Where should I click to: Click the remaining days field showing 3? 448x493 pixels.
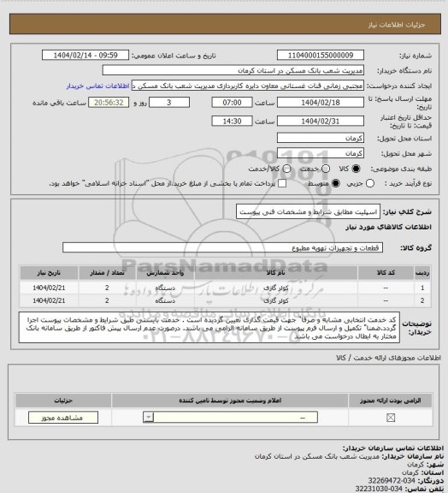point(169,103)
